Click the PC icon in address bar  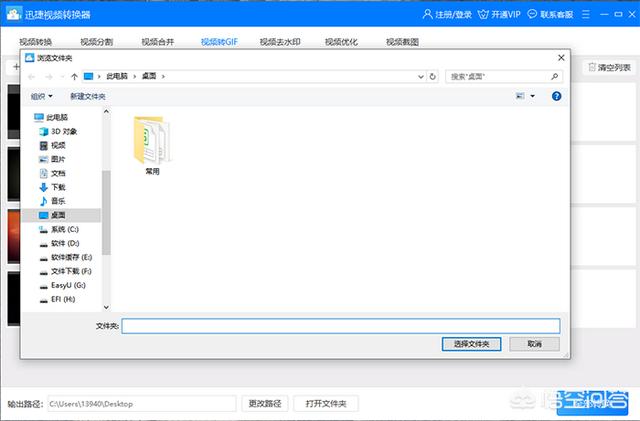click(88, 76)
